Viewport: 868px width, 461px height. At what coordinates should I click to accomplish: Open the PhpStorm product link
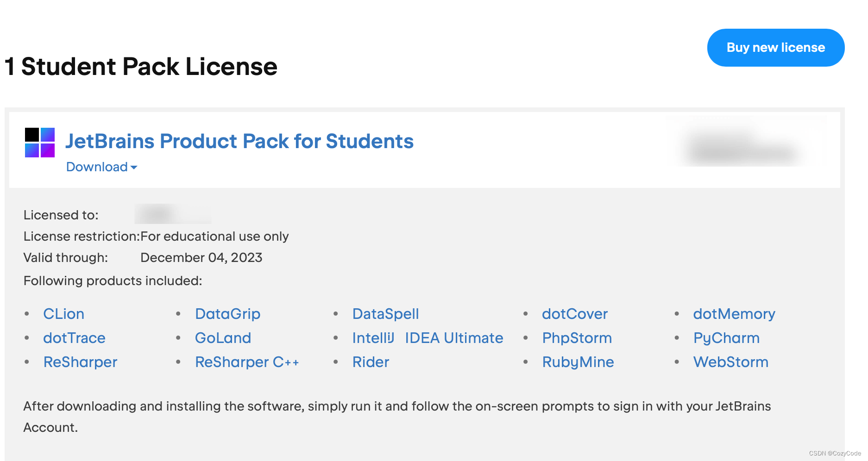[577, 338]
